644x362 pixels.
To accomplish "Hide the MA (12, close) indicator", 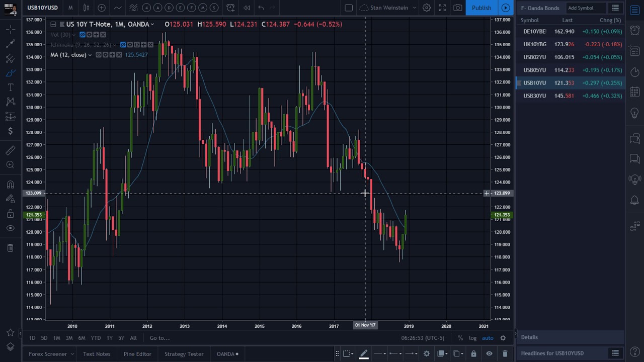I will [x=99, y=55].
